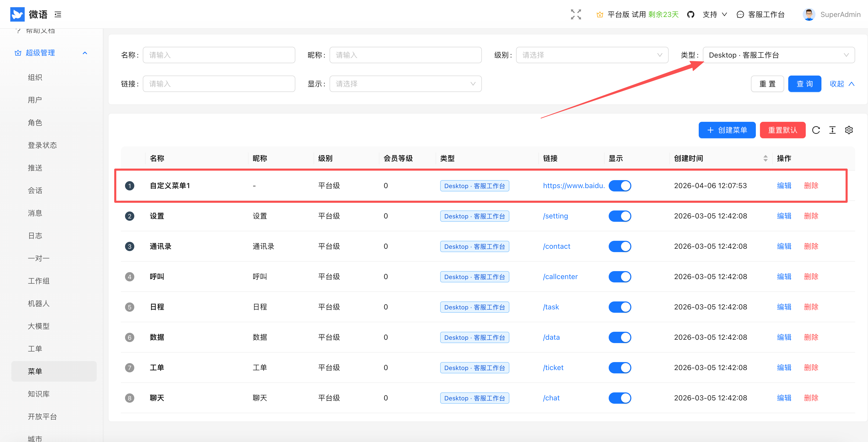The width and height of the screenshot is (868, 442).
Task: Adjust table density via column height icon
Action: pos(832,130)
